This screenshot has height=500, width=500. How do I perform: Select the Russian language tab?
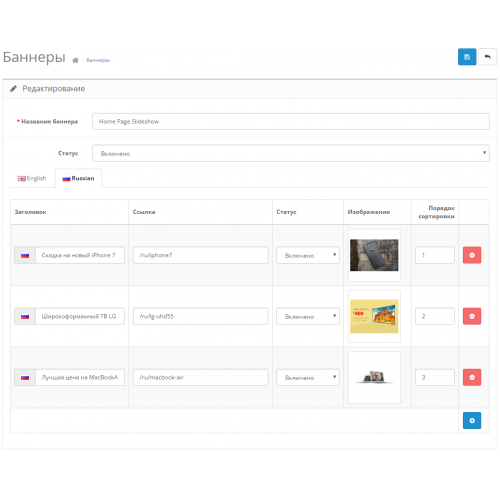coord(79,178)
